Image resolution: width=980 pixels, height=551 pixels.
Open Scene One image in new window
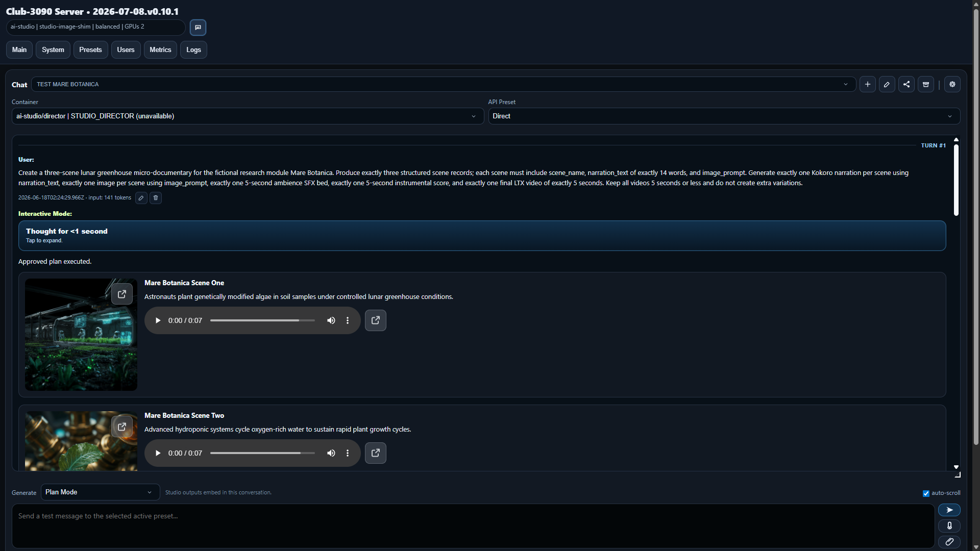pyautogui.click(x=122, y=294)
